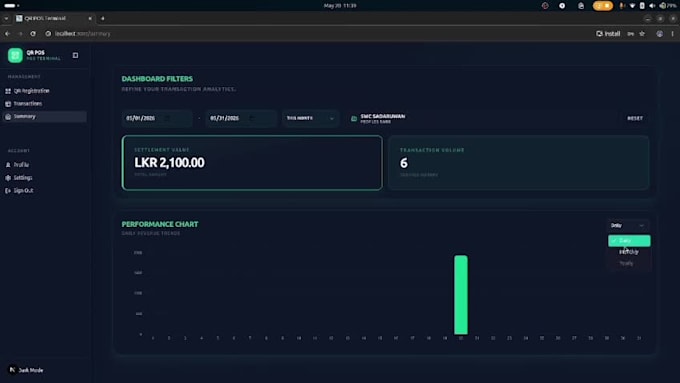The image size is (680, 383).
Task: Click the Sign Out arrow icon
Action: point(8,190)
